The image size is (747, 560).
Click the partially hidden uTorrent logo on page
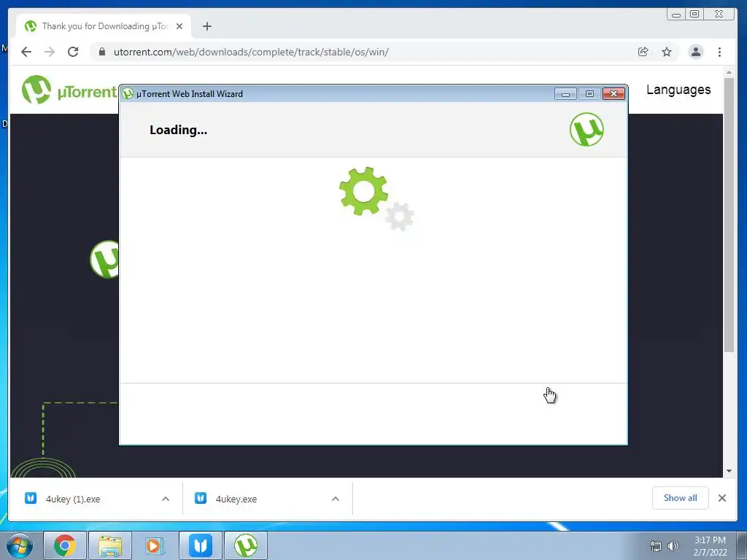[x=104, y=260]
